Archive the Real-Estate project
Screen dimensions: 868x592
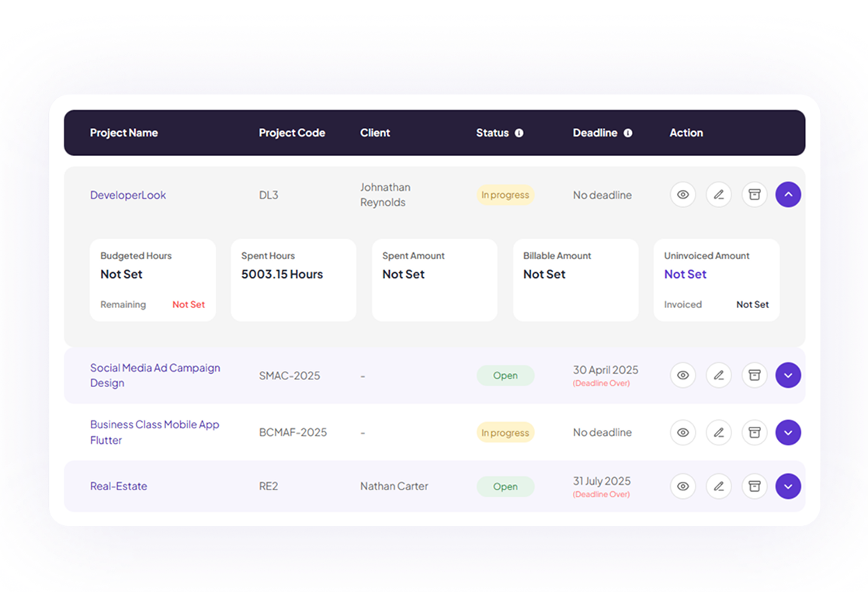point(753,486)
